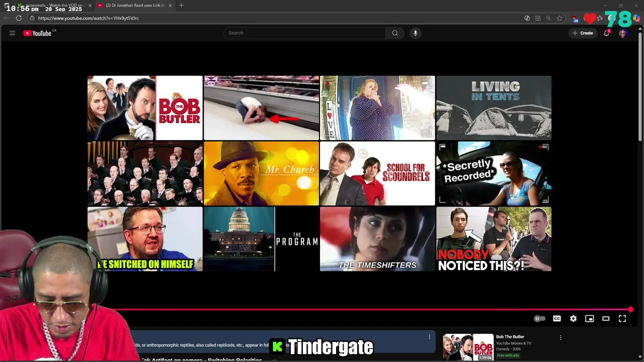Start voice search with the microphone
Viewport: 644px width, 362px height.
click(x=415, y=33)
